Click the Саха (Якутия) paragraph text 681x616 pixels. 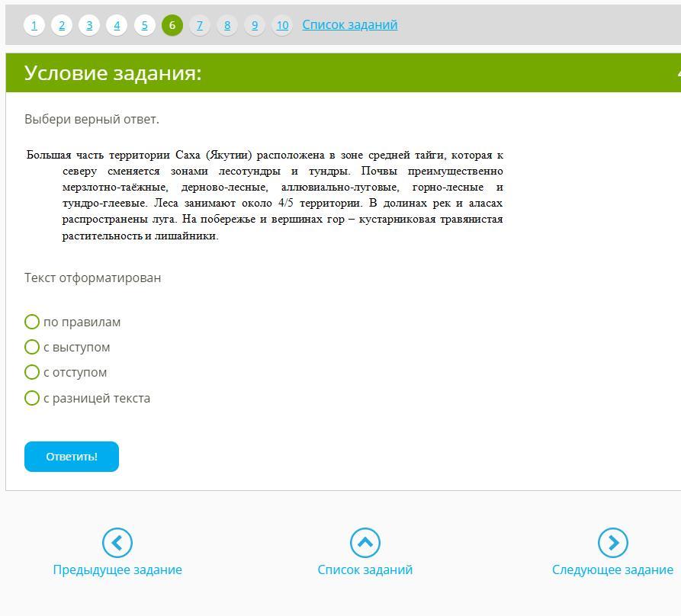pos(265,195)
